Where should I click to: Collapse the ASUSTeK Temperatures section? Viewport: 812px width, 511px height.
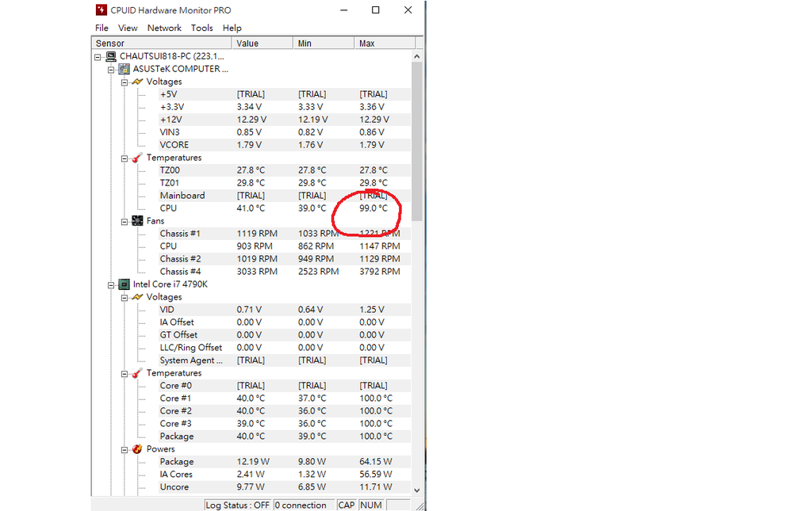tap(124, 158)
